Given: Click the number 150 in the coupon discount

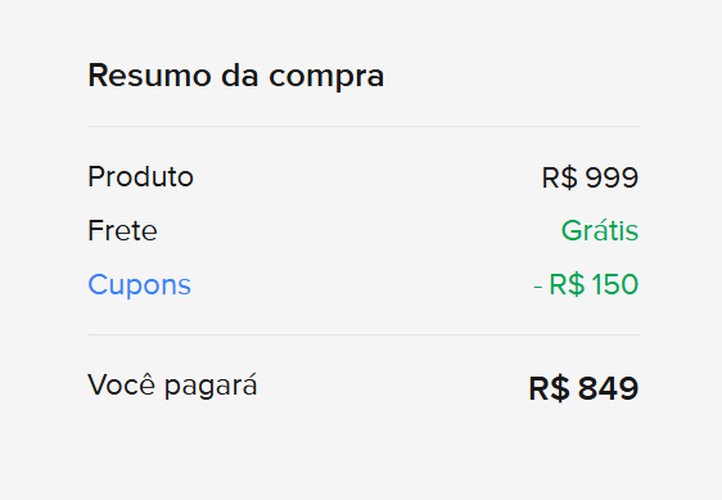Looking at the screenshot, I should [615, 285].
